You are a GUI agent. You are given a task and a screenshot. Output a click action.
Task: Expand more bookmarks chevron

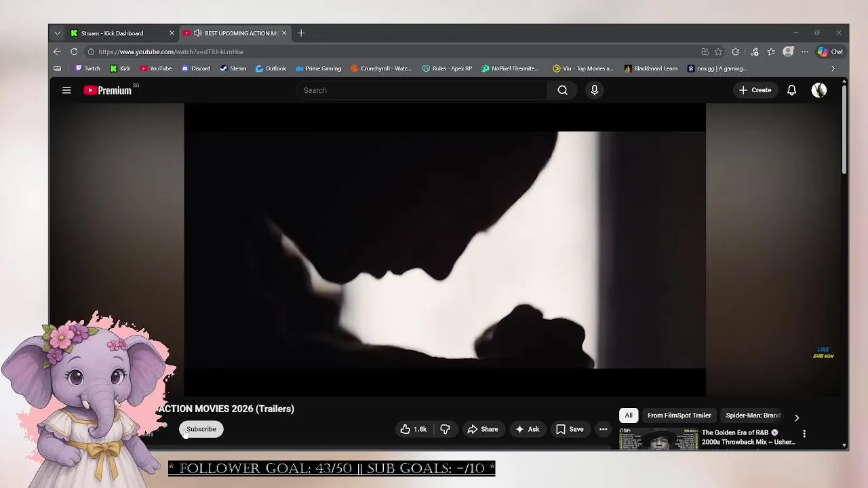[x=833, y=68]
